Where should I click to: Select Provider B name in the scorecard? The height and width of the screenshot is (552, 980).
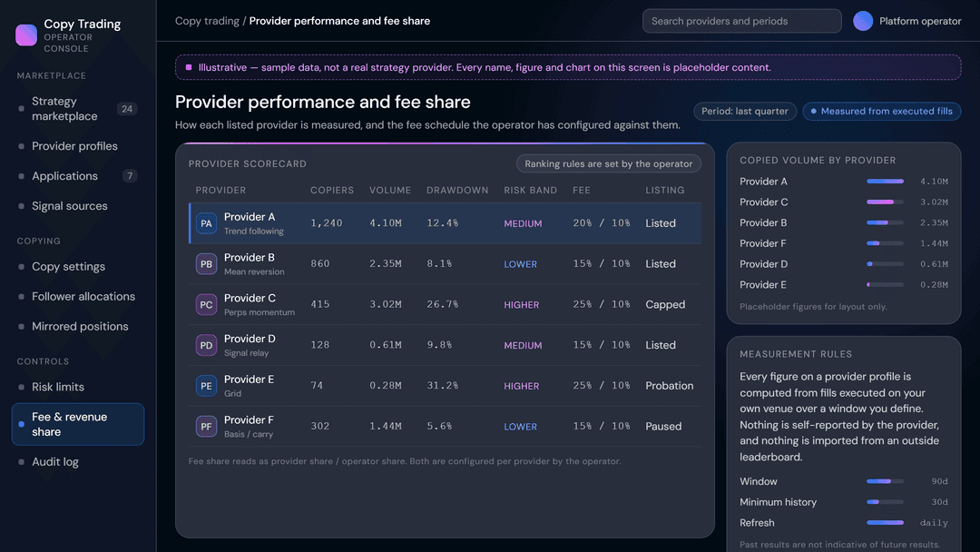point(250,258)
